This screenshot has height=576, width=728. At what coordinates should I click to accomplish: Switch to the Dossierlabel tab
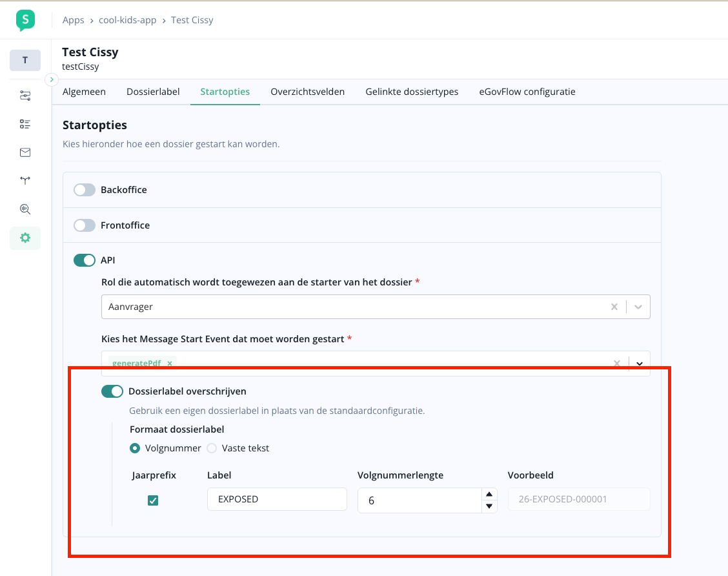click(x=153, y=92)
